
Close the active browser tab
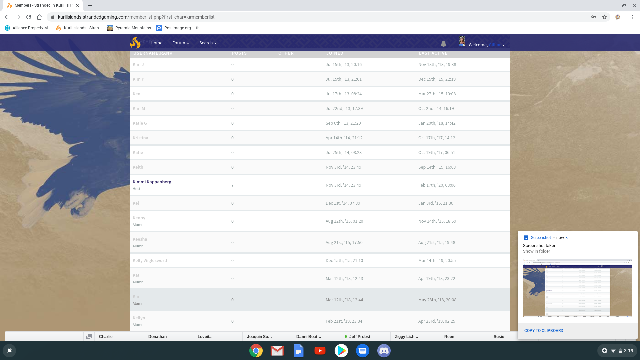coord(77,5)
